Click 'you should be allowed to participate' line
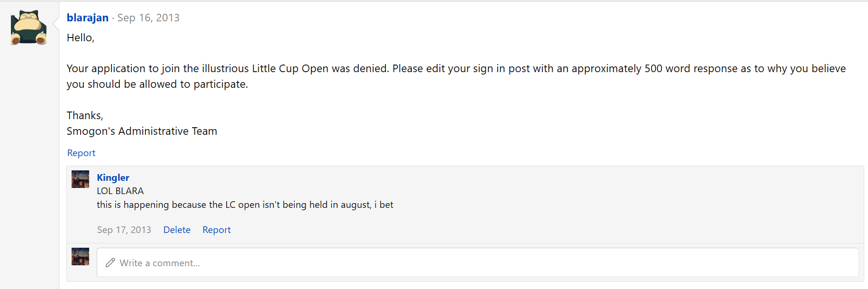 157,84
